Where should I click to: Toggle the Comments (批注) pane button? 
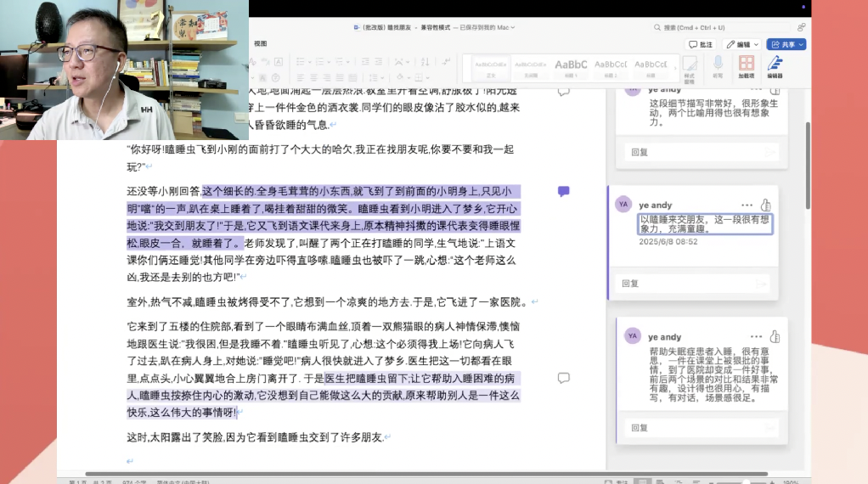[x=702, y=44]
